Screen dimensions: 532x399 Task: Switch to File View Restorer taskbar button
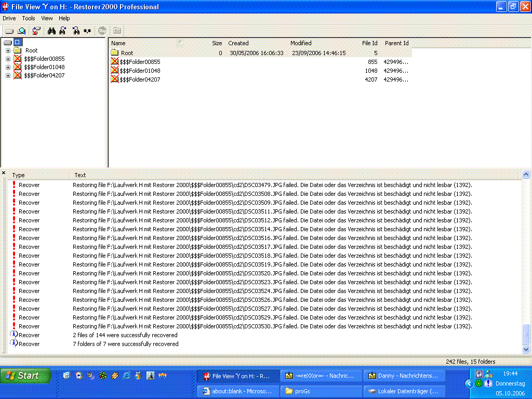238,376
